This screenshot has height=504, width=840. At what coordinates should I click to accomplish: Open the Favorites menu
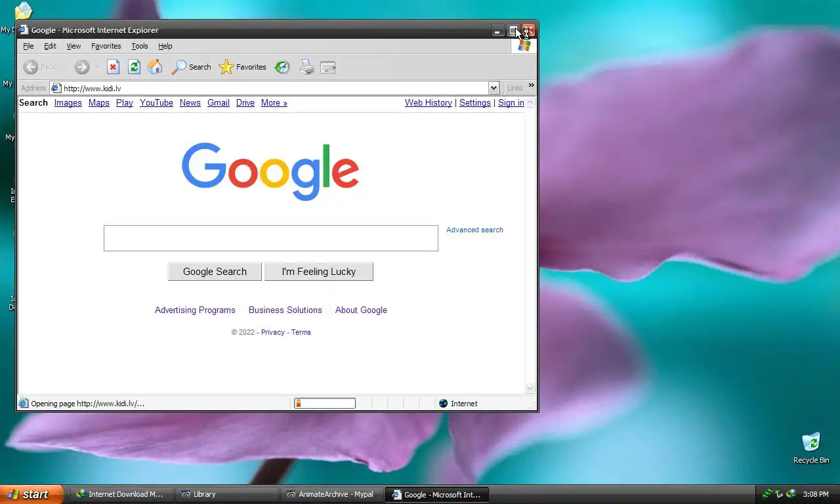(106, 46)
